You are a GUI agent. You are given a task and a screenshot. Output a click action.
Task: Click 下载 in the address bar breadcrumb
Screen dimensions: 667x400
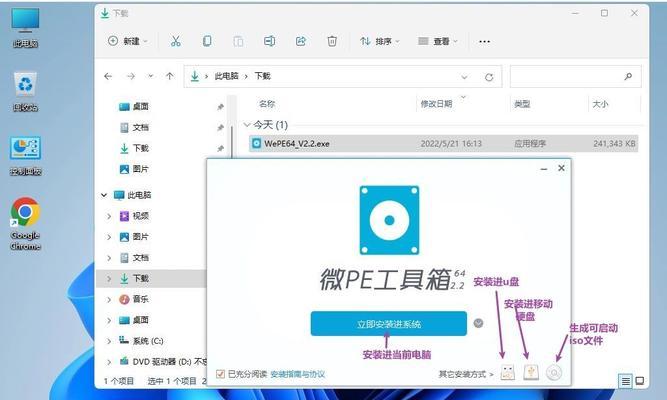[262, 76]
